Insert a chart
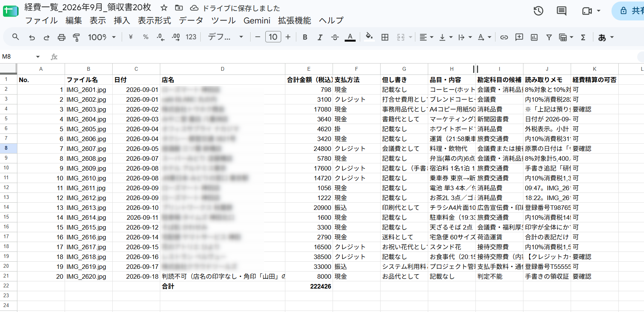Viewport: 644px width, 312px height. (534, 37)
